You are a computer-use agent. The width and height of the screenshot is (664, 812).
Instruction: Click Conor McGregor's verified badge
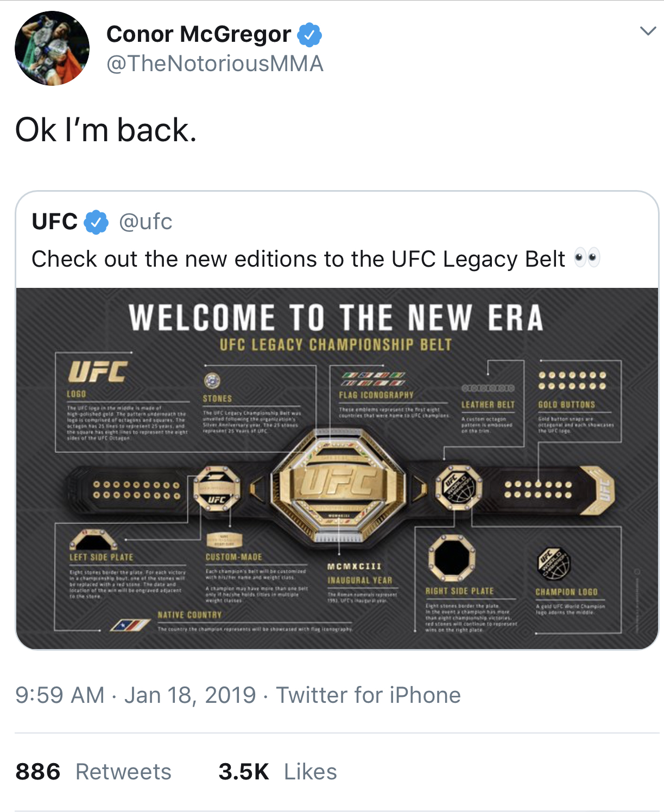click(x=309, y=35)
